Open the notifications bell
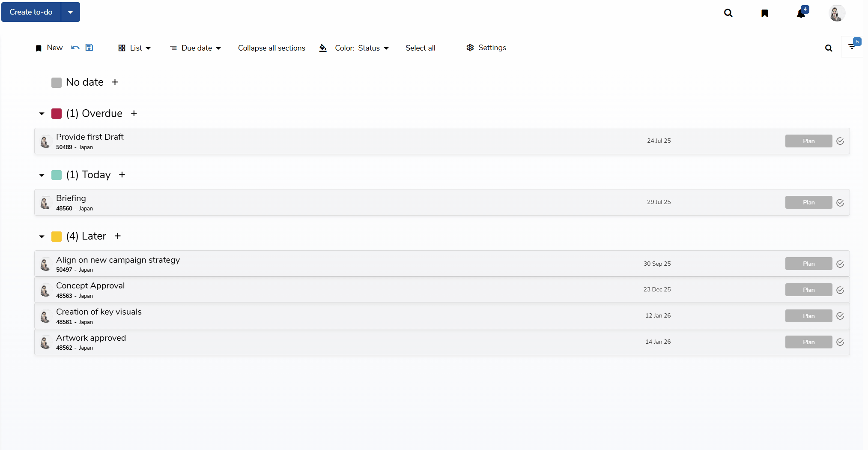Screen dimensions: 868x450 (x=800, y=13)
